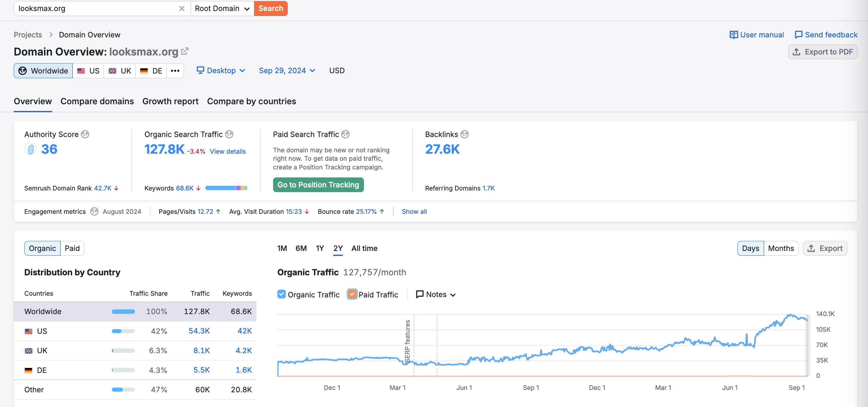This screenshot has height=407, width=868.
Task: Click the UK flag in country table
Action: tap(29, 351)
